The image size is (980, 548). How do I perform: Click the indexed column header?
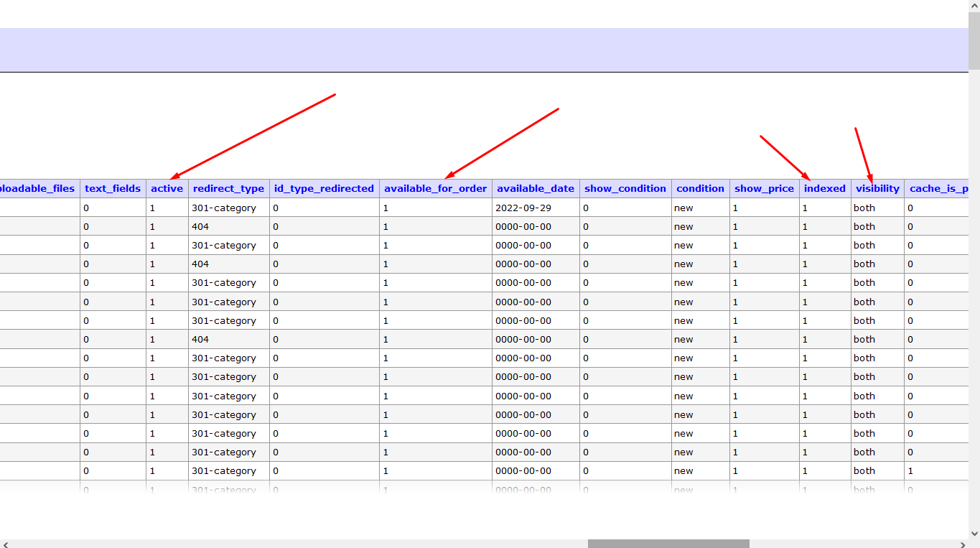pyautogui.click(x=824, y=188)
